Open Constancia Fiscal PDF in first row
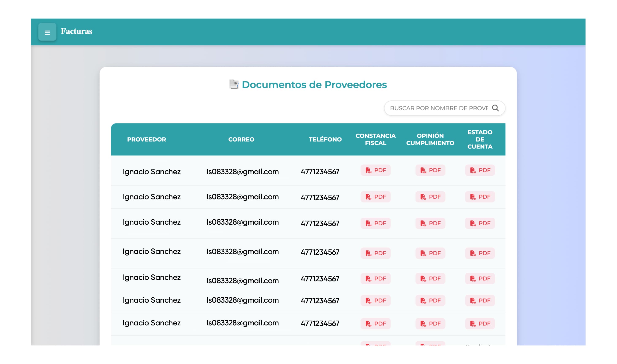 coord(376,170)
